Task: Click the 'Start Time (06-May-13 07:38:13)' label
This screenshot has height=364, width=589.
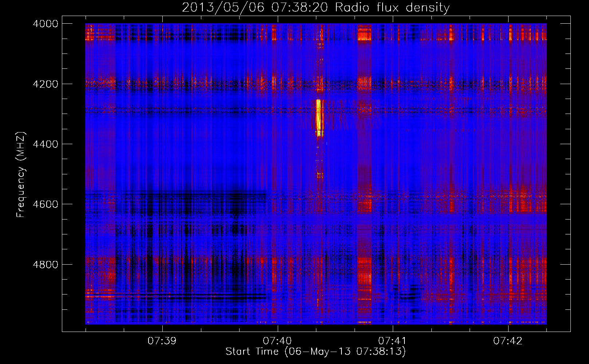Action: [316, 352]
